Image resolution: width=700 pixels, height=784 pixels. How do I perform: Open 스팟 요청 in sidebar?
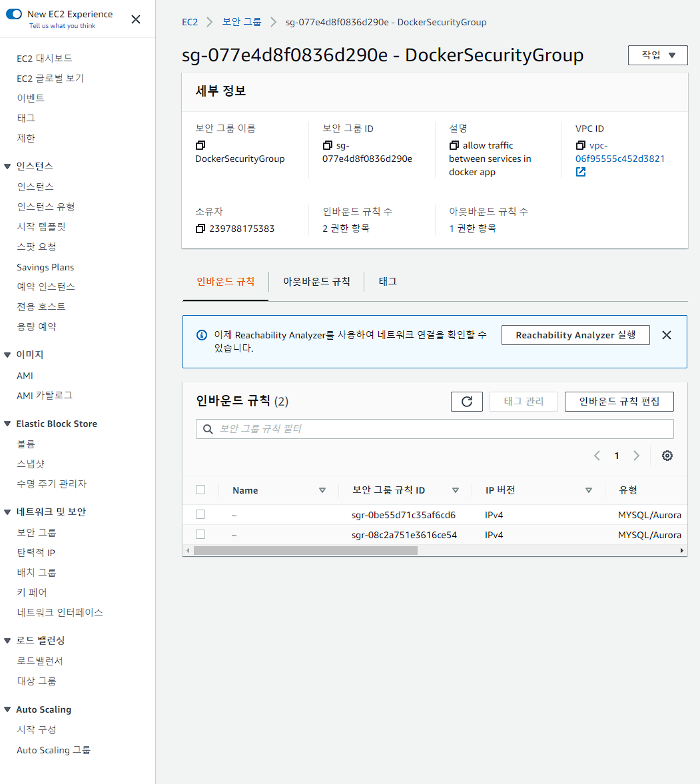[x=36, y=247]
